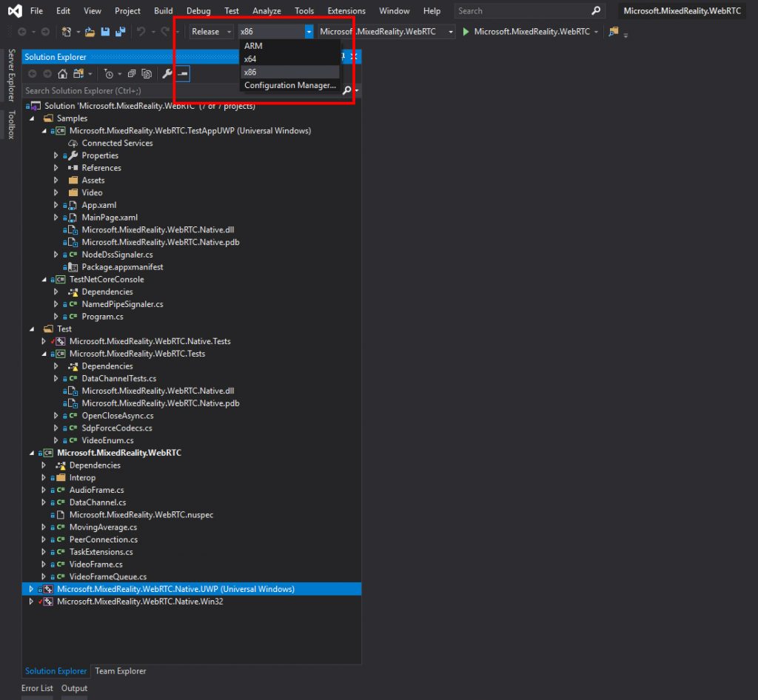Select x86 in the platform list
758x700 pixels.
pyautogui.click(x=289, y=72)
